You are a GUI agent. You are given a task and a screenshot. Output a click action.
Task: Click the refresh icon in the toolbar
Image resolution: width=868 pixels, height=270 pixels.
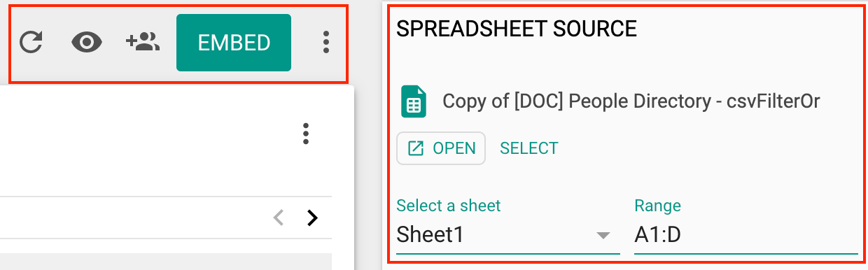pos(31,43)
